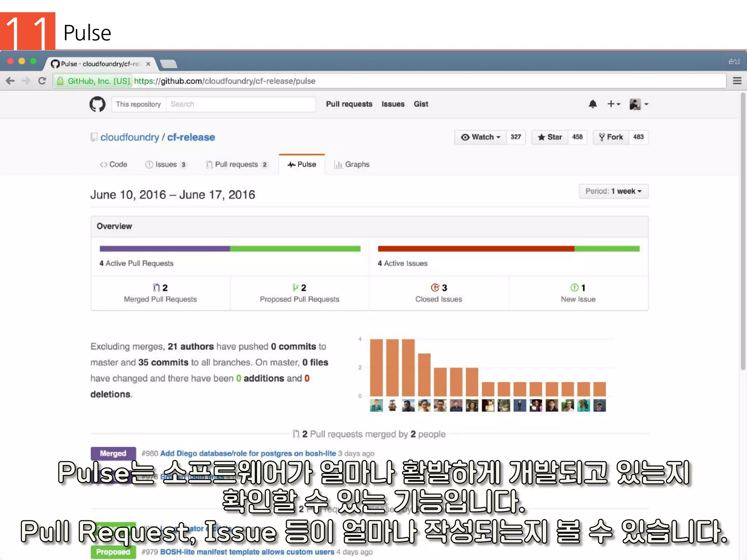Image resolution: width=747 pixels, height=560 pixels.
Task: Close the Pulse browser tab
Action: pos(148,64)
